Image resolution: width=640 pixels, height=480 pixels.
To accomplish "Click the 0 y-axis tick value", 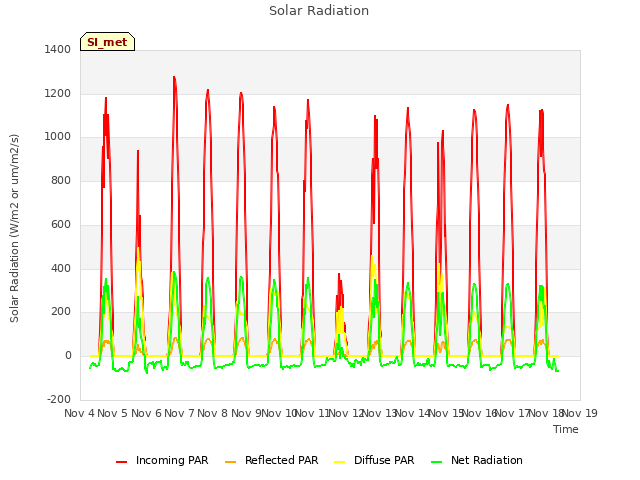I will click(68, 356).
